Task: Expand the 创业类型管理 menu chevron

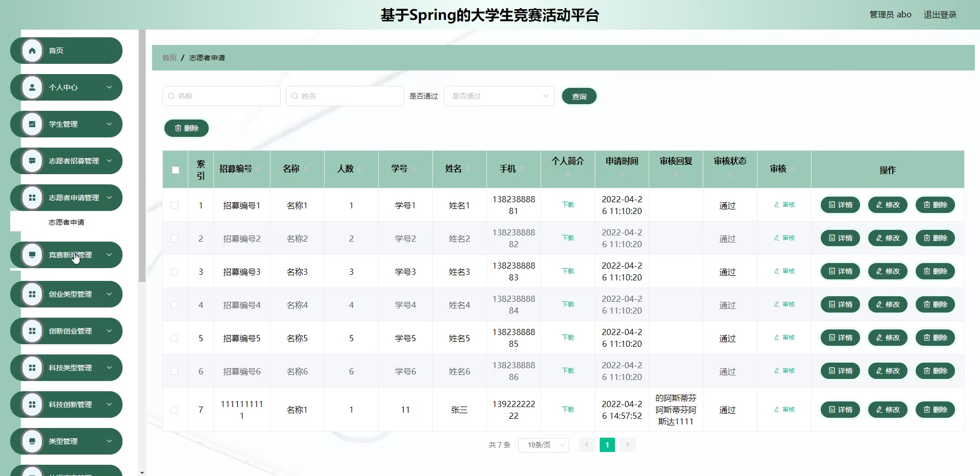Action: tap(109, 294)
